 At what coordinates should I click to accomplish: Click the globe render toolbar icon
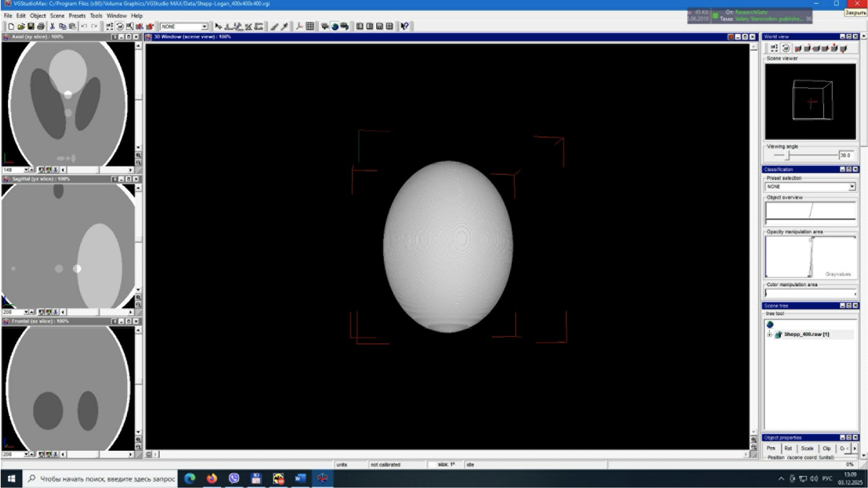coord(335,26)
